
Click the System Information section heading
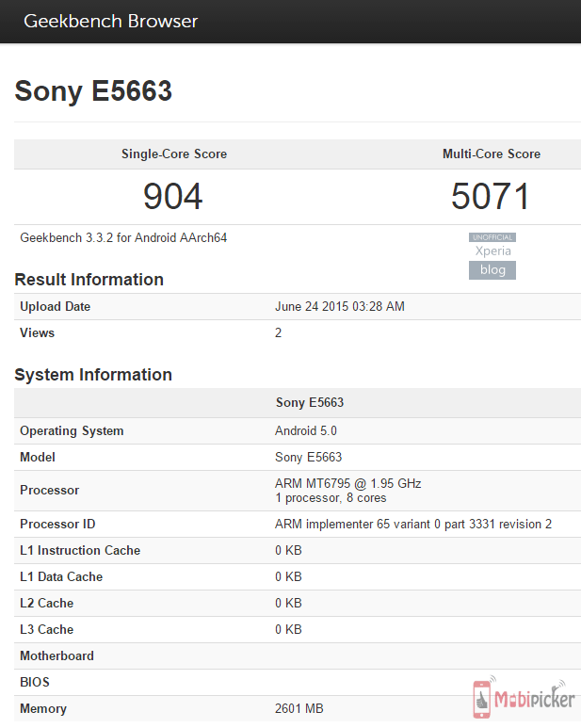pyautogui.click(x=93, y=375)
